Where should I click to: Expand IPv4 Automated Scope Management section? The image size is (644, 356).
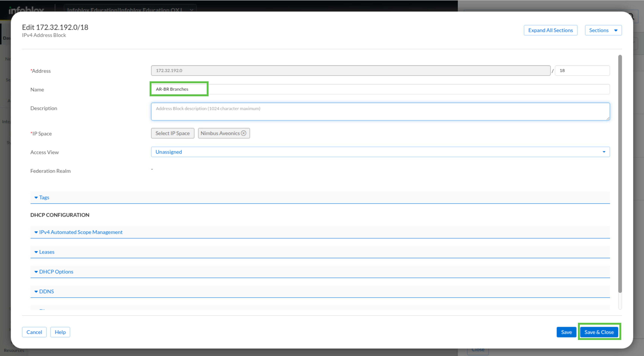click(320, 232)
